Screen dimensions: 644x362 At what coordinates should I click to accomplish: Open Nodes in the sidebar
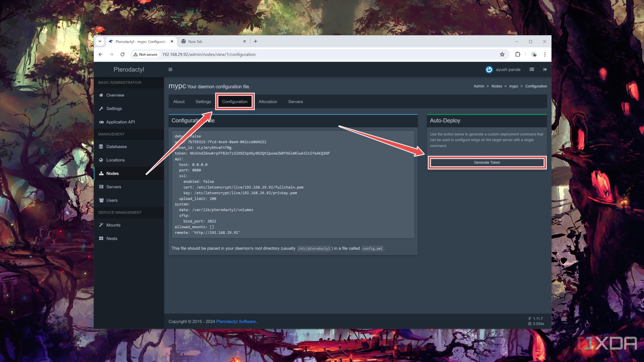point(112,174)
